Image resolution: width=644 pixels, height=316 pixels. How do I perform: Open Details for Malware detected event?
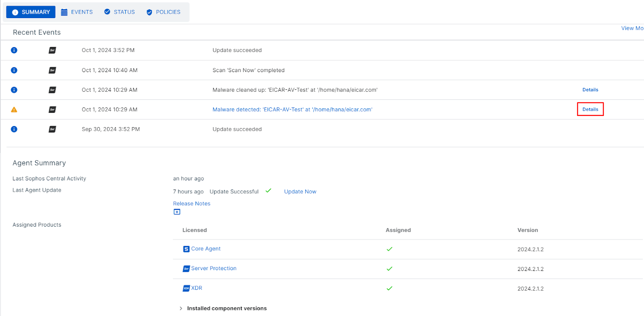click(x=590, y=109)
